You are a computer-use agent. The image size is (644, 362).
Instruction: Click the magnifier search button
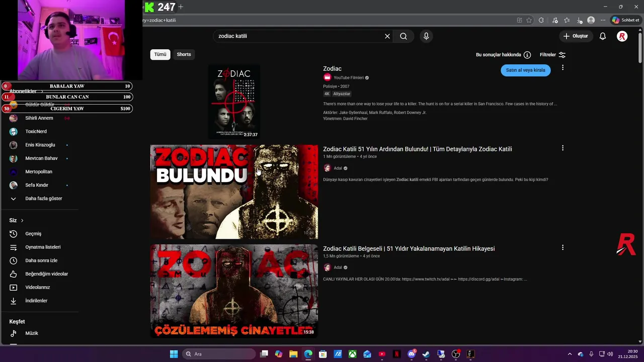point(404,36)
